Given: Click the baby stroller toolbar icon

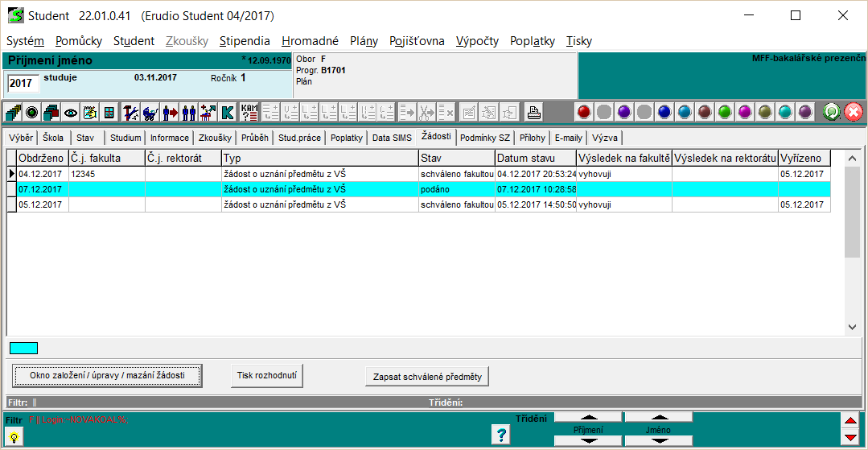Looking at the screenshot, I should 150,112.
